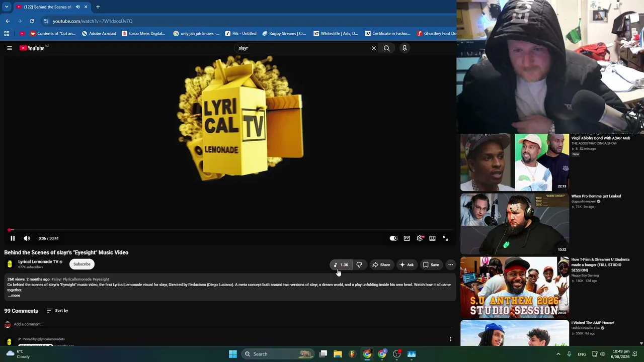Open the player settings gear
This screenshot has width=644, height=362.
(420, 238)
